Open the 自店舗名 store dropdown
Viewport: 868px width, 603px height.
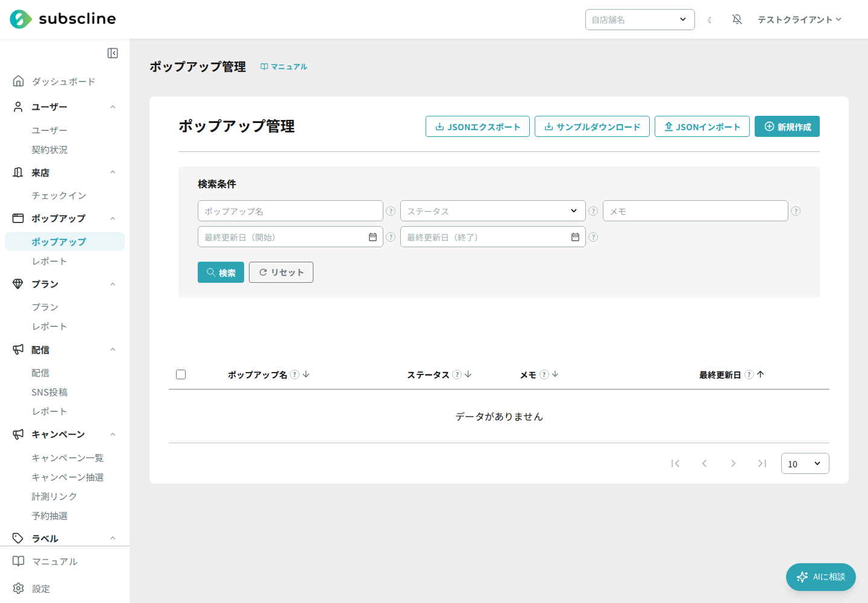pos(640,19)
